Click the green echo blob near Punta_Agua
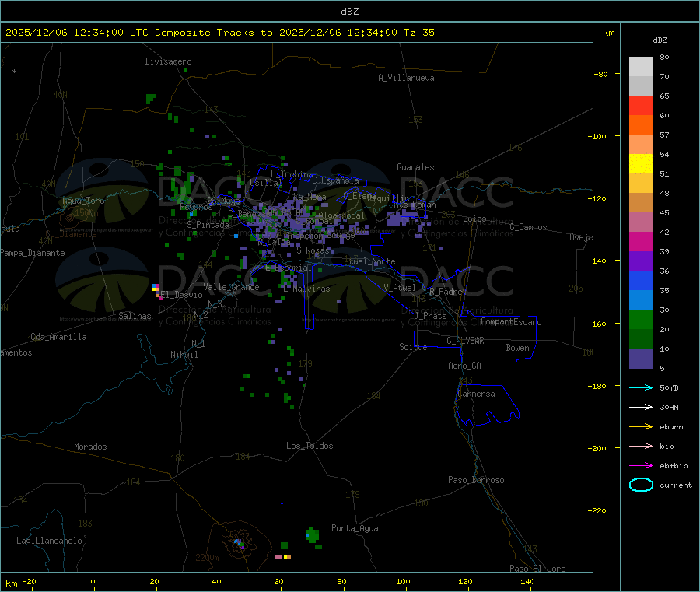 point(313,534)
